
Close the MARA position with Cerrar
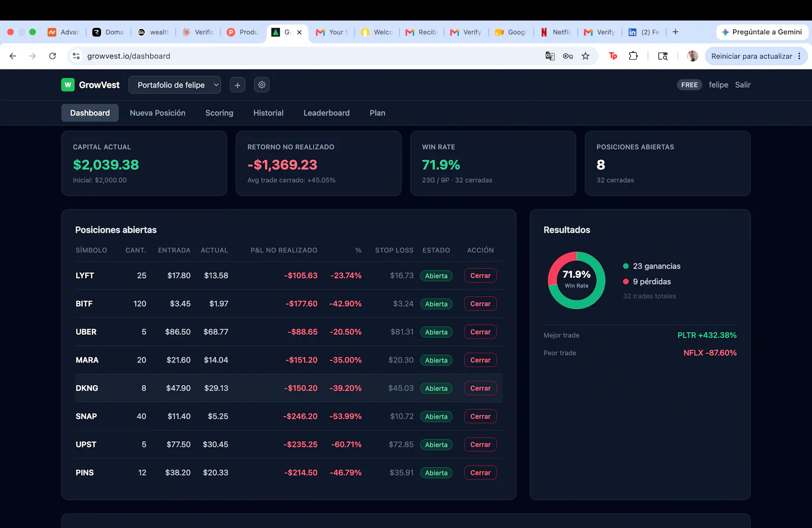tap(480, 360)
